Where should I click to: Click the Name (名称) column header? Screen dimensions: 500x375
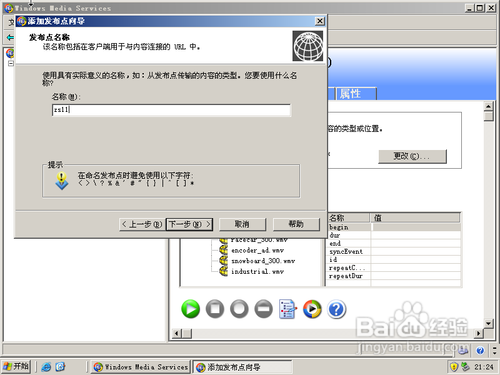coord(349,218)
